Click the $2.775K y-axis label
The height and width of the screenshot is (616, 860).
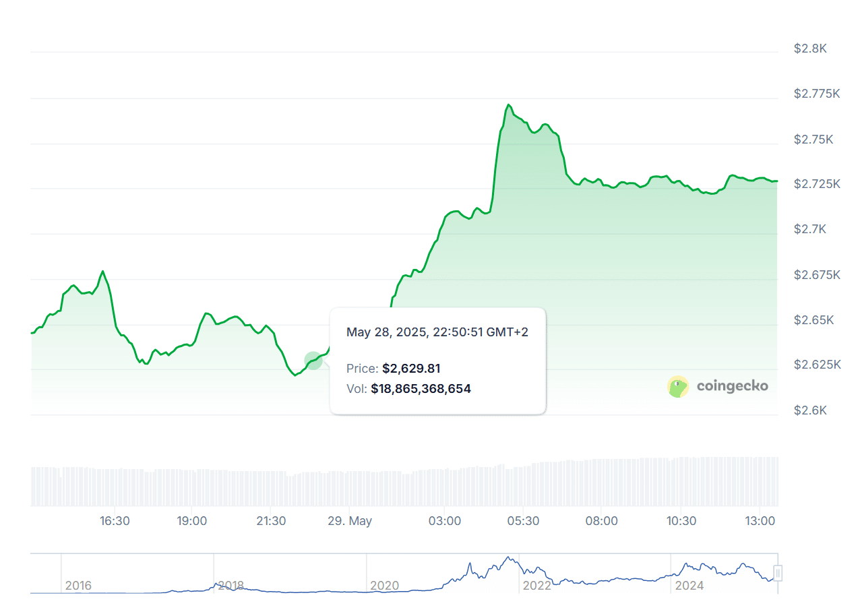coord(817,94)
